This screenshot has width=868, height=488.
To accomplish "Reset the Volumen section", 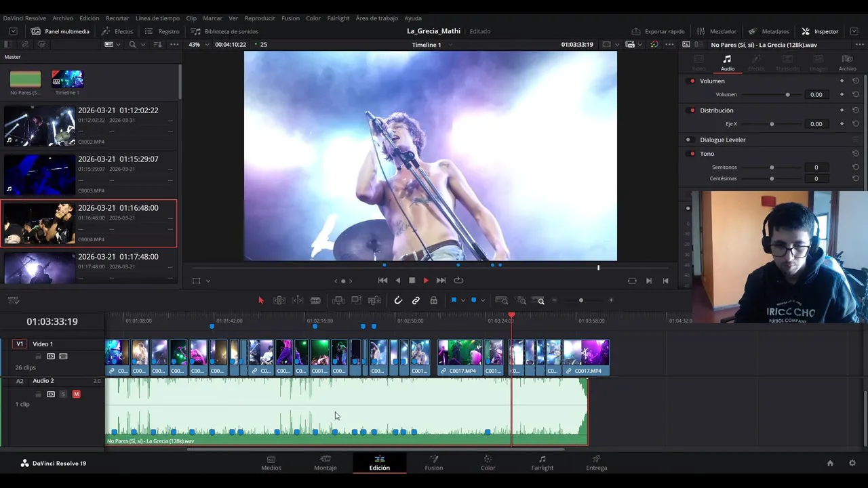I will [x=856, y=81].
